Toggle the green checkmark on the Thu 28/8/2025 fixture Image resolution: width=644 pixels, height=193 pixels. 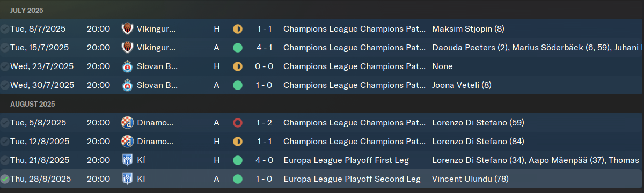point(5,179)
